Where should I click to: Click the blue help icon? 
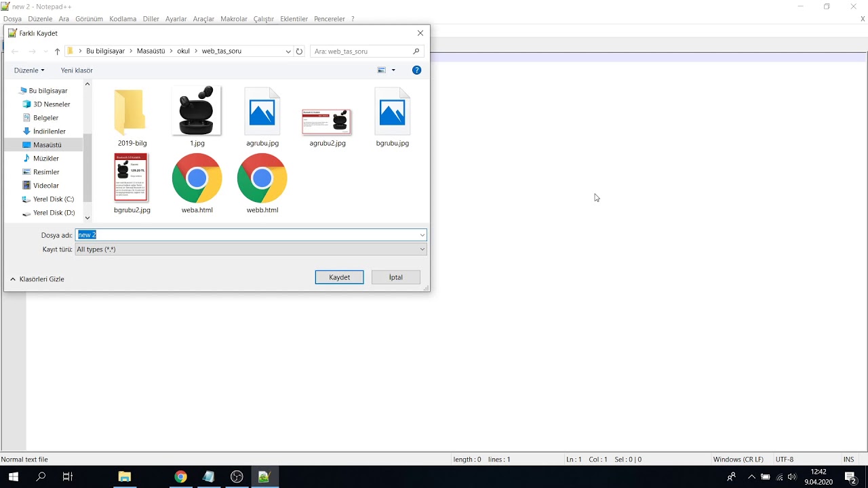click(x=417, y=70)
